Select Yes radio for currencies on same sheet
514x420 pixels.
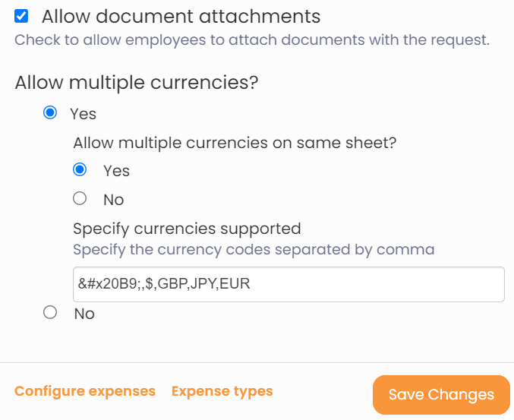80,170
